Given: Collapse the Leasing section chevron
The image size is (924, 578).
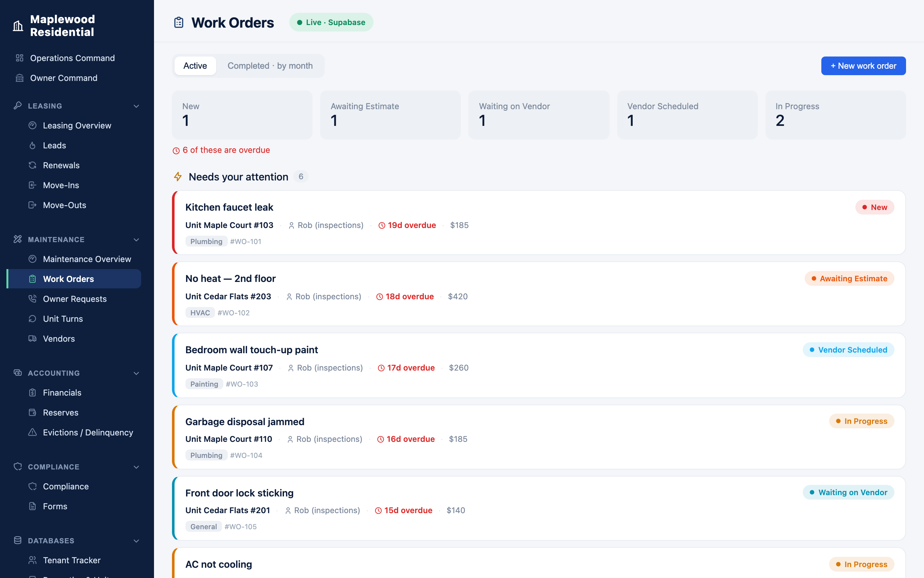Looking at the screenshot, I should tap(136, 106).
